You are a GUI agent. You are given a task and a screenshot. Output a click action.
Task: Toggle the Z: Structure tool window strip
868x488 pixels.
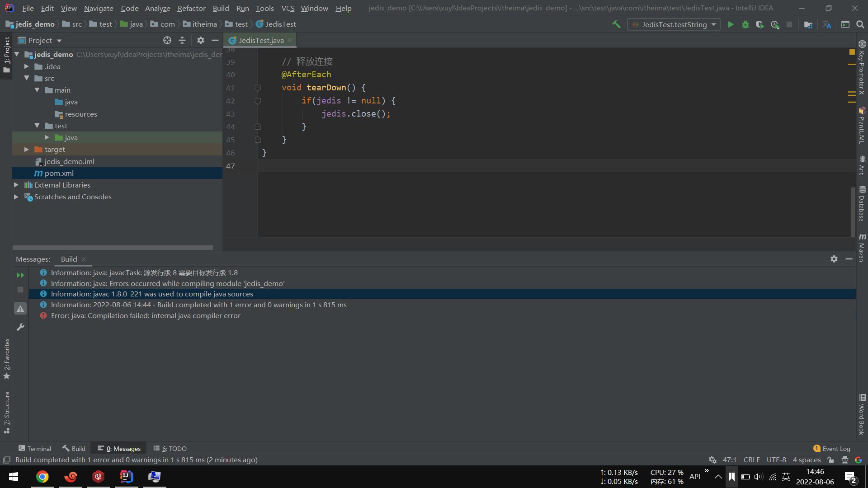coord(6,413)
